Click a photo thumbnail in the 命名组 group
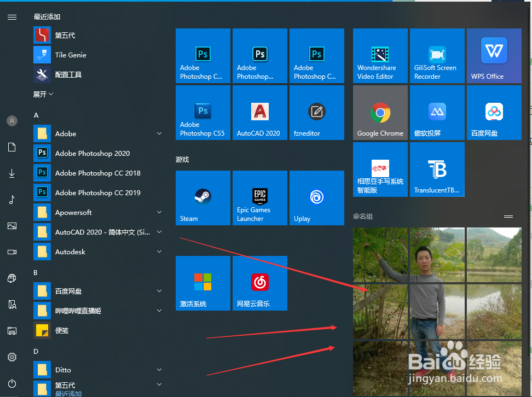 pos(380,255)
